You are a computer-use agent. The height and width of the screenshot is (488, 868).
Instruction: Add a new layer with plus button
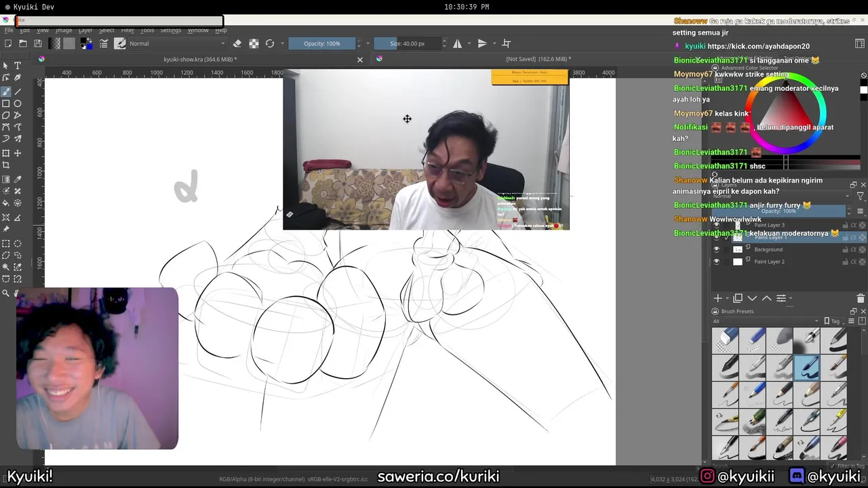click(717, 298)
